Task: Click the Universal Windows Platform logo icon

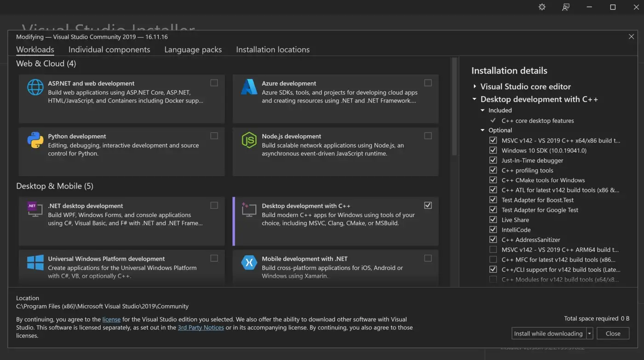Action: tap(35, 263)
